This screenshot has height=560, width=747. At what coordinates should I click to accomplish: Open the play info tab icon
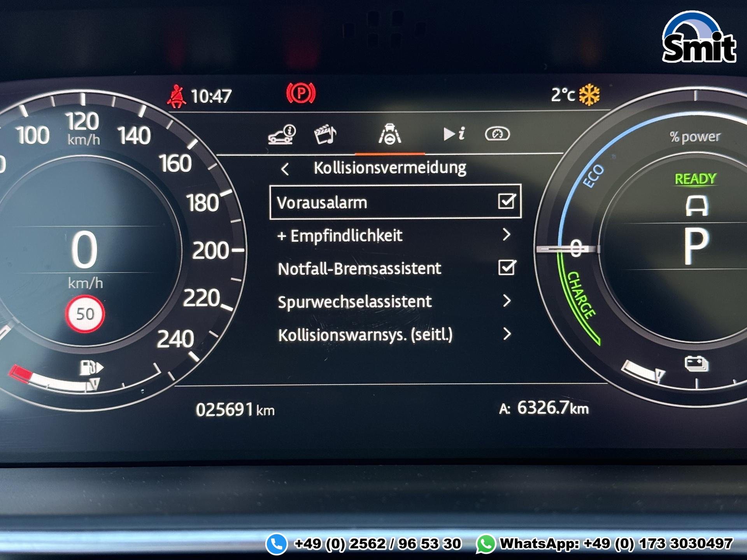click(x=454, y=134)
